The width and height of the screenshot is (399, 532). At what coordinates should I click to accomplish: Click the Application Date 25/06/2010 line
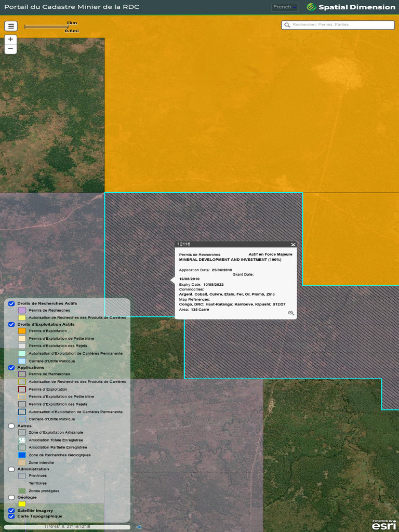pos(206,270)
